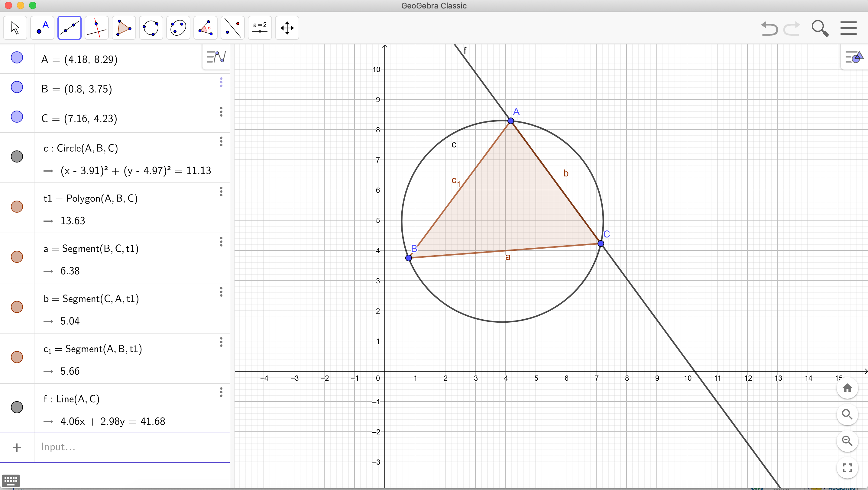Screen dimensions: 868x490
Task: Select the Move arrow tool
Action: [15, 27]
